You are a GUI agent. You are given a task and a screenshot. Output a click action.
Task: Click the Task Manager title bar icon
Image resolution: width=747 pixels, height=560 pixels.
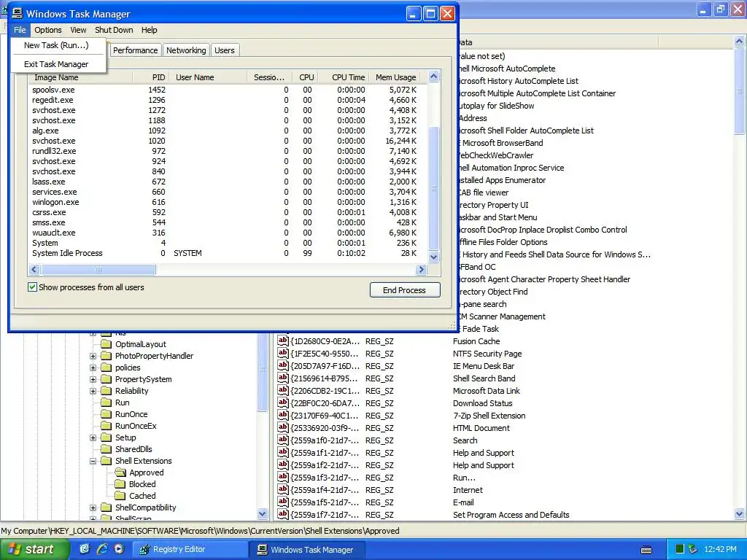pyautogui.click(x=18, y=13)
